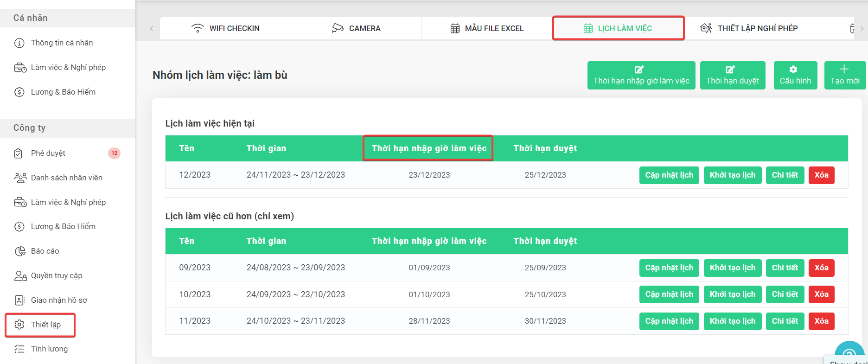The width and height of the screenshot is (868, 364).
Task: View Chi tiết for 12/2023
Action: (785, 175)
